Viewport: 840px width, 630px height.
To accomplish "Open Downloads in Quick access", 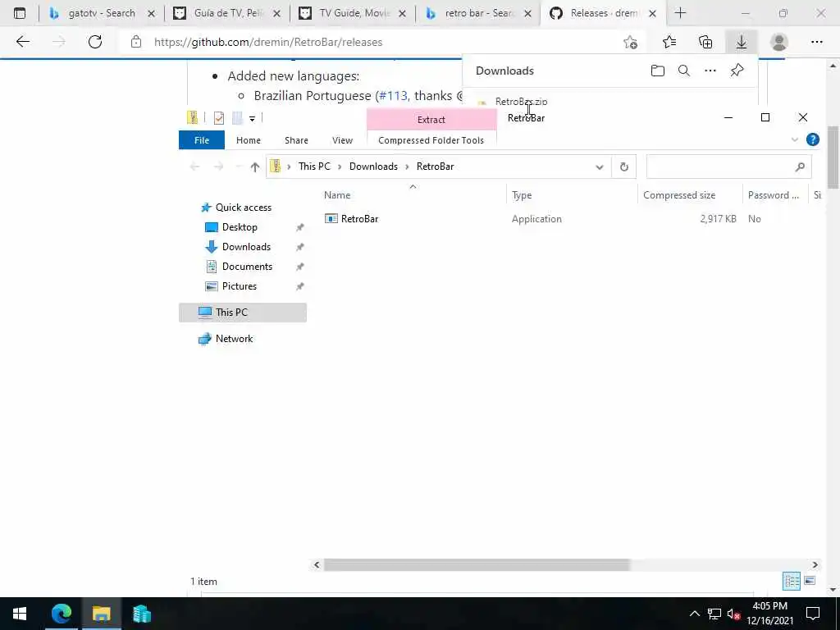I will pyautogui.click(x=246, y=247).
